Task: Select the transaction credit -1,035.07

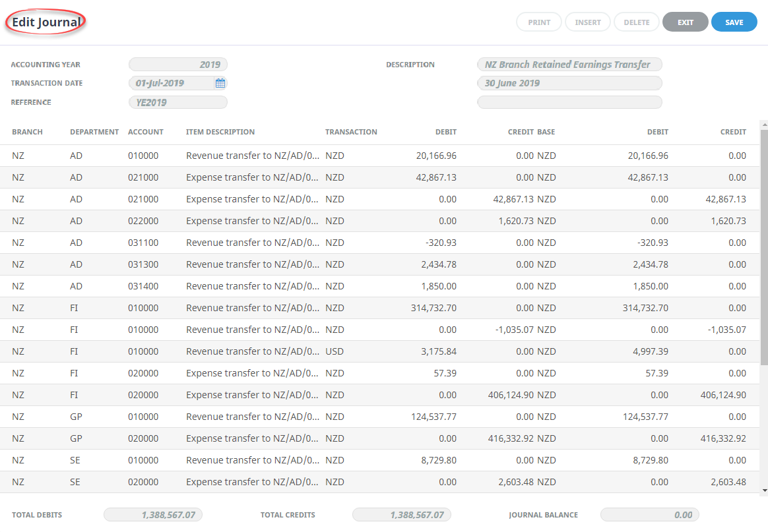Action: coord(514,330)
